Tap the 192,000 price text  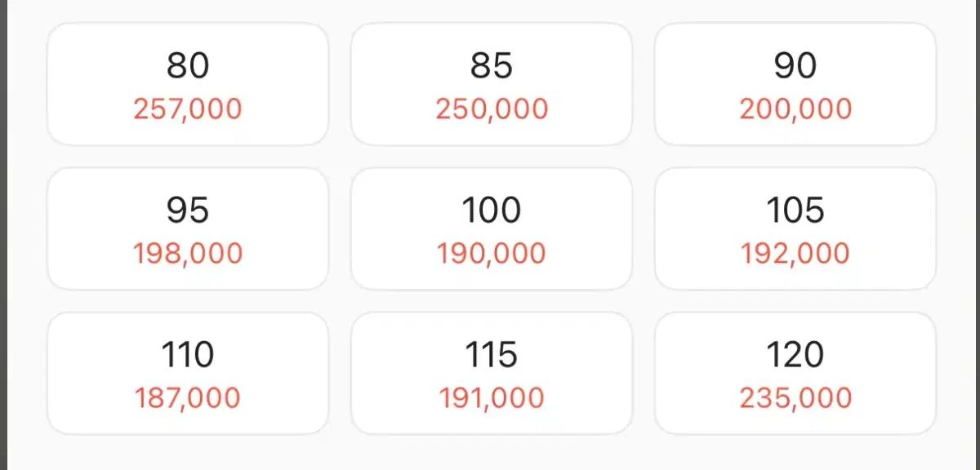click(795, 254)
